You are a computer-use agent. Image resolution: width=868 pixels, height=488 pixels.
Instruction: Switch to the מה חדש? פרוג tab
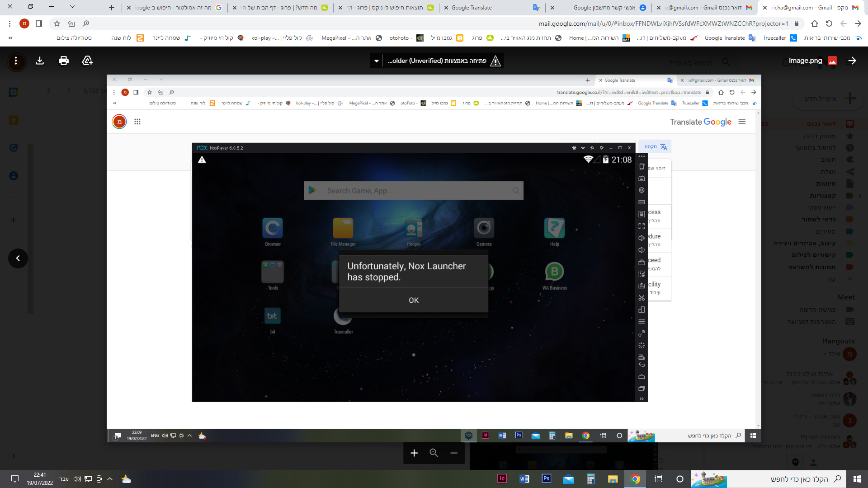coord(281,8)
